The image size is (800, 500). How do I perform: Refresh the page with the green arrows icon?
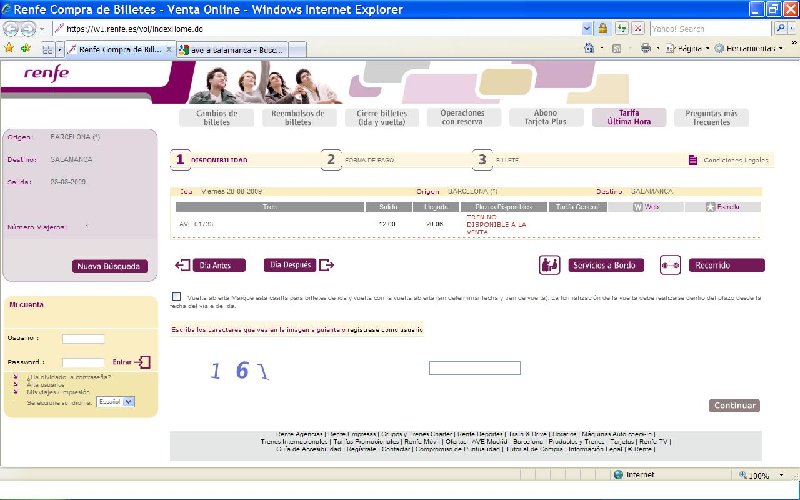(x=621, y=29)
